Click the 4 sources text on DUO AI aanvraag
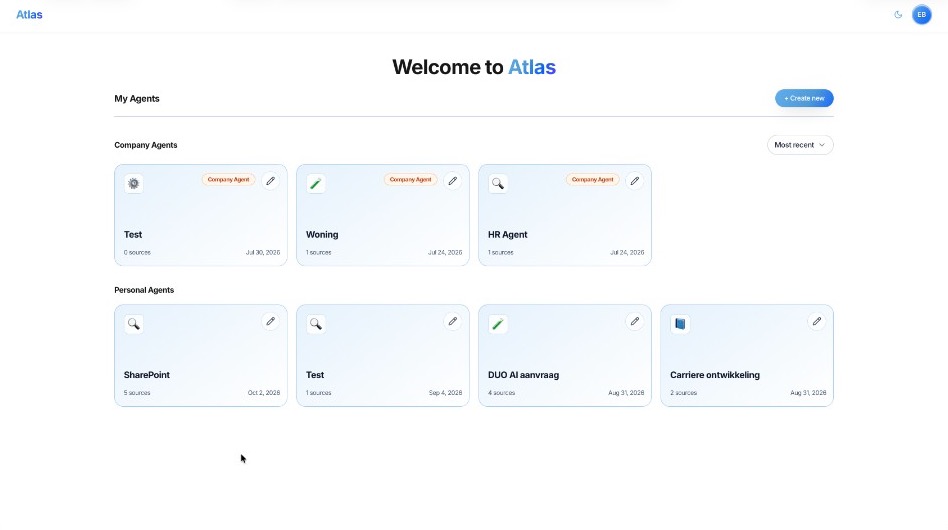Screen dimensions: 948x530 501,393
